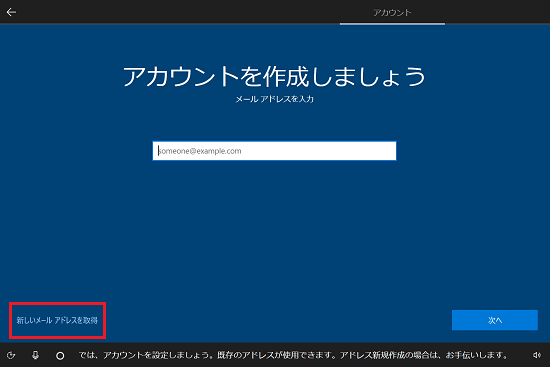Screen dimensions: 550x367
Task: Select the メール アドレスを入力 subtitle text
Action: coord(274,99)
